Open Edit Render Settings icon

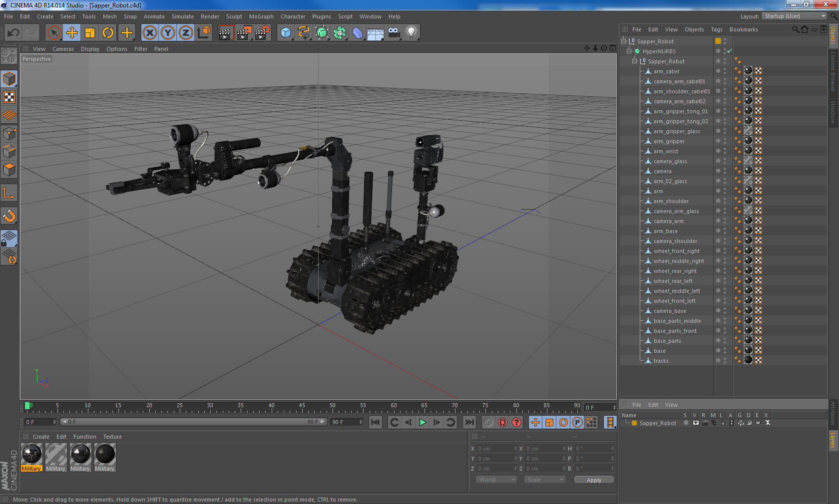262,33
